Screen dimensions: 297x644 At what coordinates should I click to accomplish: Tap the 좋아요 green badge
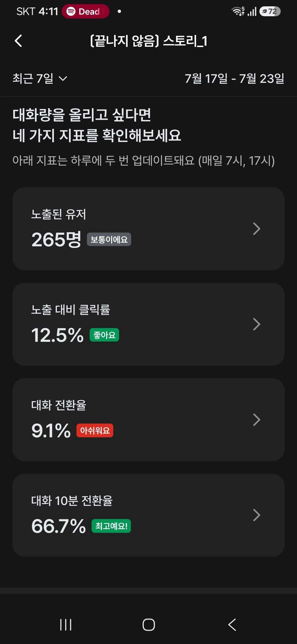(x=104, y=335)
